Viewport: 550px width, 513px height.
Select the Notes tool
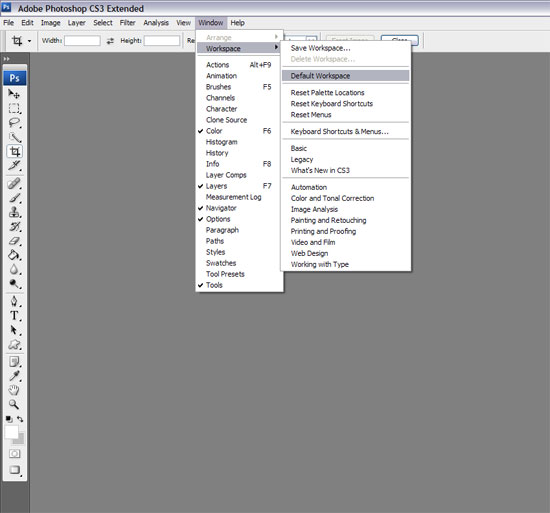14,362
